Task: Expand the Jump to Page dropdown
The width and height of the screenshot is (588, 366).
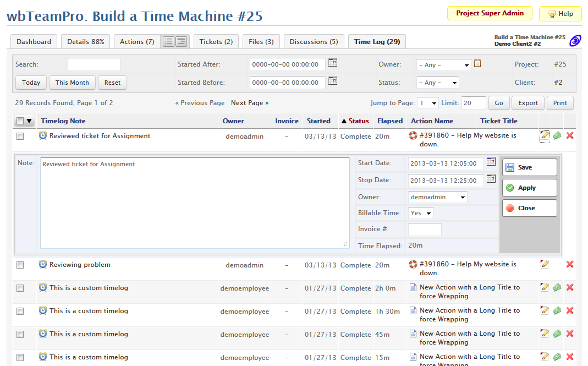Action: 427,103
